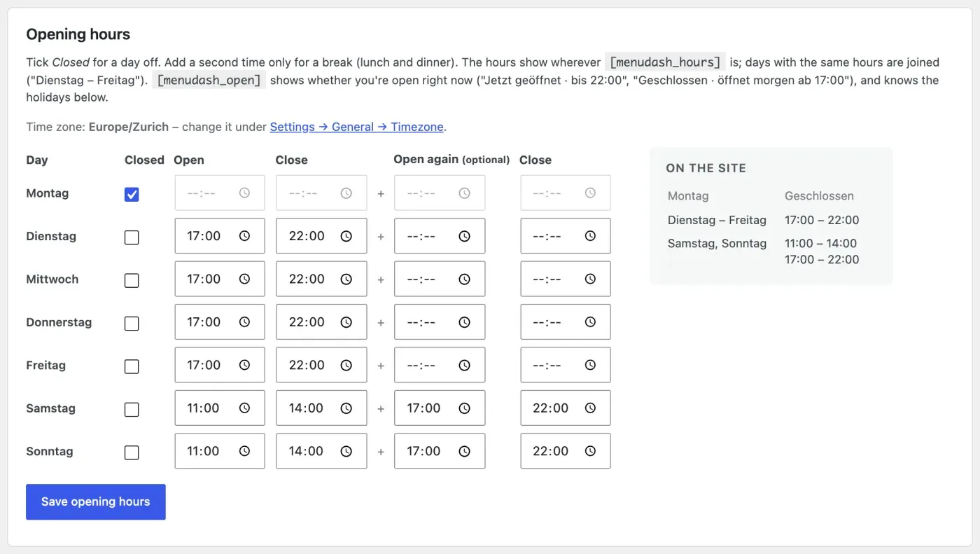The width and height of the screenshot is (980, 554).
Task: Focus Freitag's empty Open again time field
Action: click(x=440, y=365)
